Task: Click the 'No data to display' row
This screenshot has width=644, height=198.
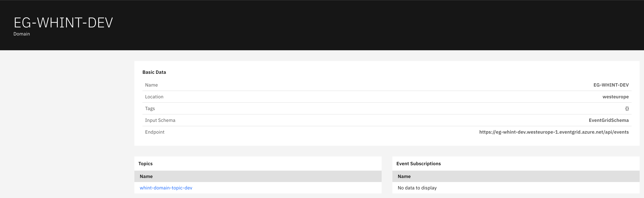Action: [x=417, y=188]
